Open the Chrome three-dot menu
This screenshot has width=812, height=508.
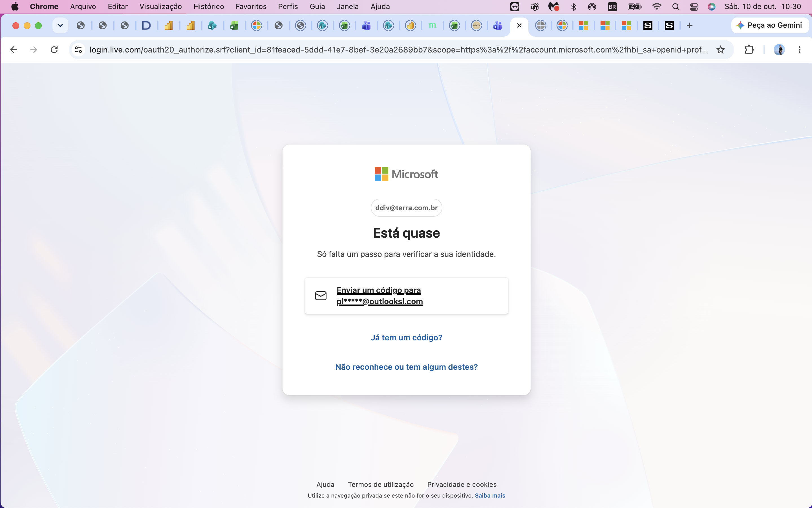(x=800, y=50)
